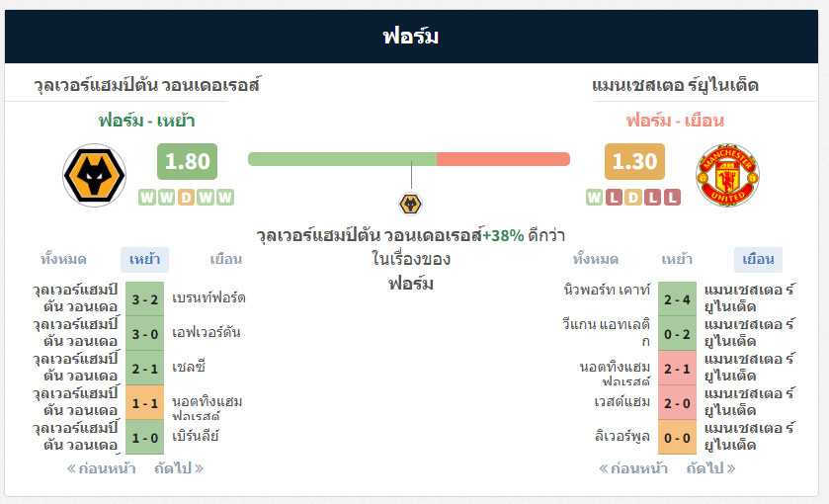Click Manchester United orange D form badge
The image size is (829, 504).
pyautogui.click(x=632, y=198)
